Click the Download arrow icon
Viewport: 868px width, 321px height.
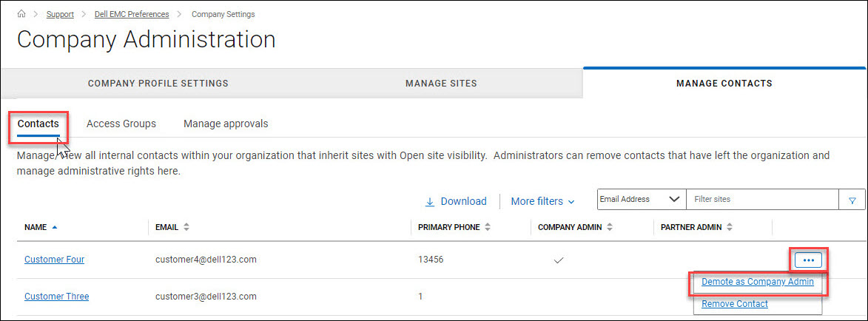tap(430, 201)
